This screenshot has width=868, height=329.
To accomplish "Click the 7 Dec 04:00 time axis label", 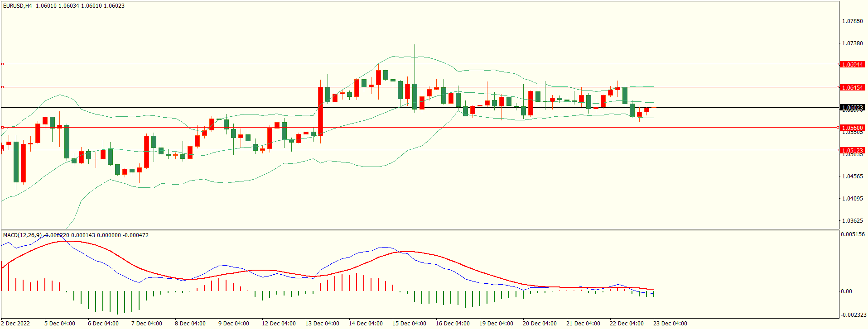I will [x=146, y=324].
